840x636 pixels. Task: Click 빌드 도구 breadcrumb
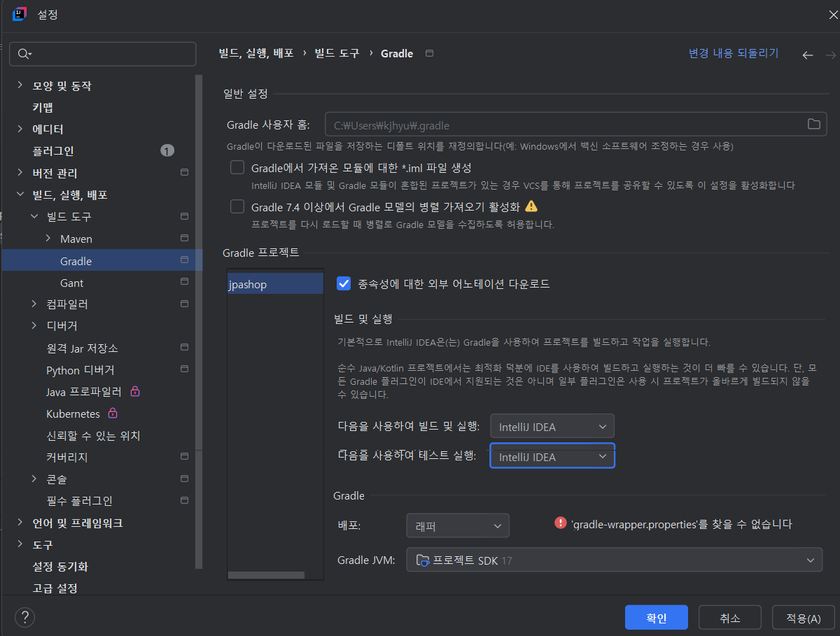coord(337,53)
